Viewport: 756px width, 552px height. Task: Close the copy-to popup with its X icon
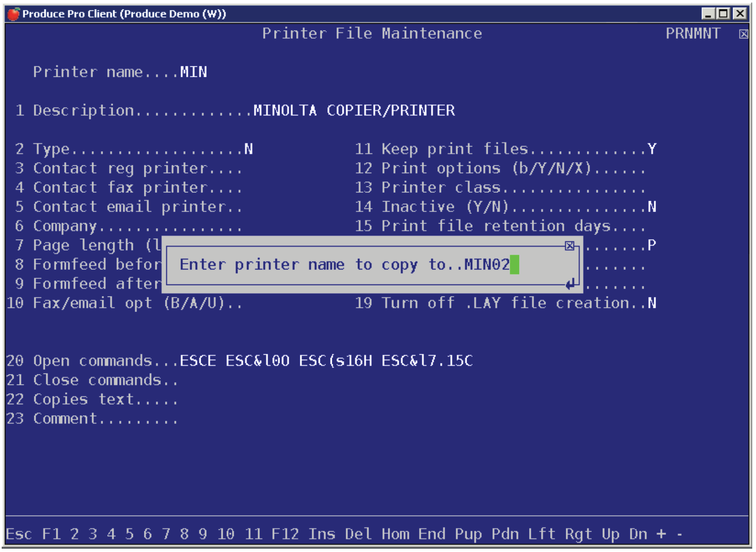569,246
